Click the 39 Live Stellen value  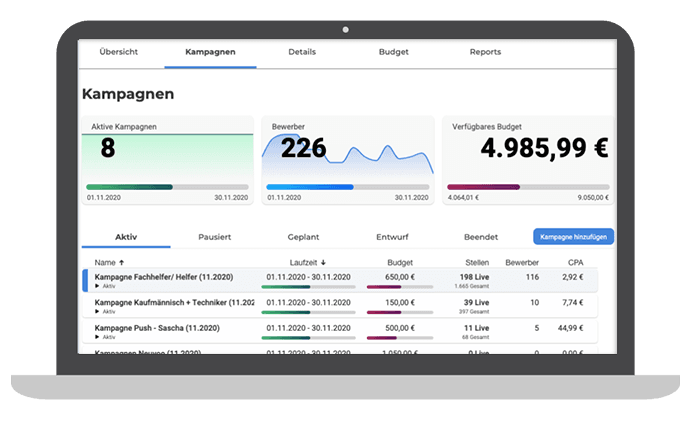click(x=476, y=302)
